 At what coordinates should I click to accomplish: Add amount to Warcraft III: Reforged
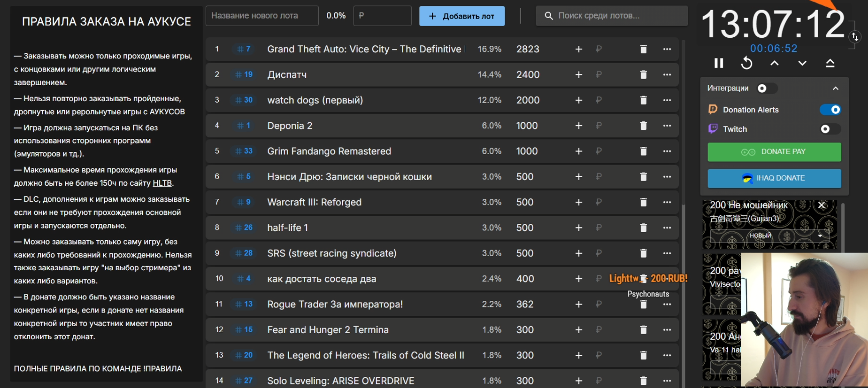click(579, 202)
